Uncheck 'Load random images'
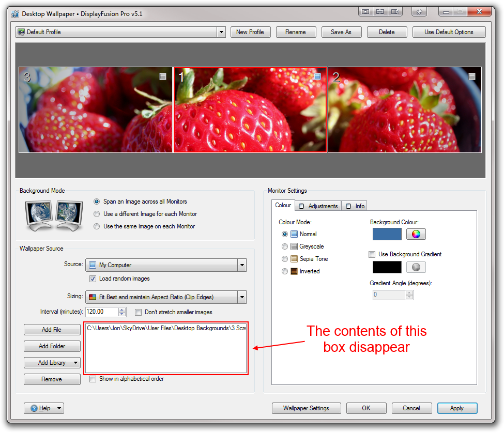Screen dimensions: 504x433 93,279
